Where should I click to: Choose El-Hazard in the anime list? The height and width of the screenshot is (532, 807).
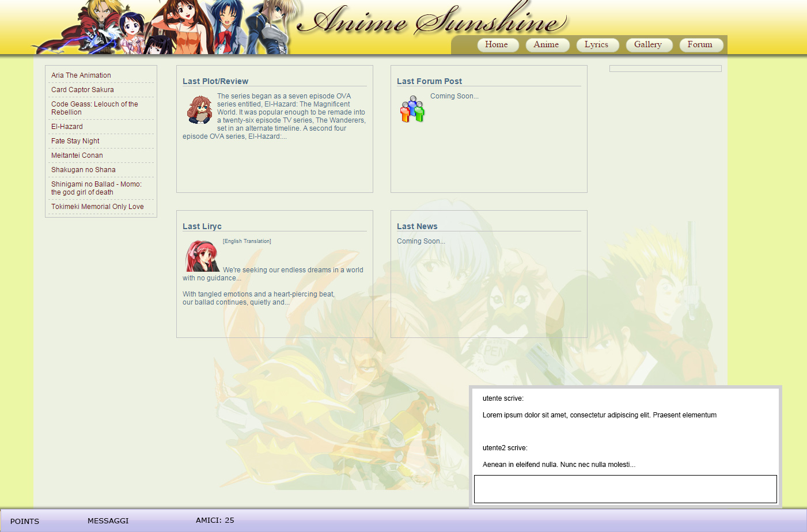(x=67, y=127)
